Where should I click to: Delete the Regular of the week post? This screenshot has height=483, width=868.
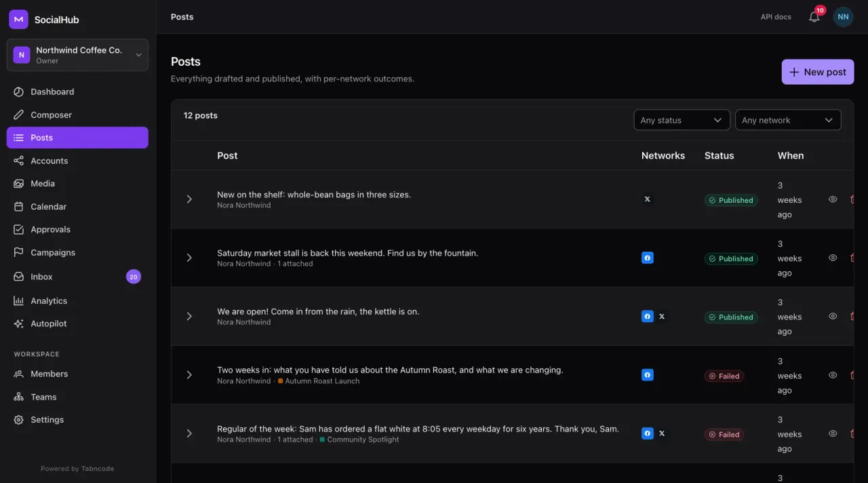tap(851, 433)
